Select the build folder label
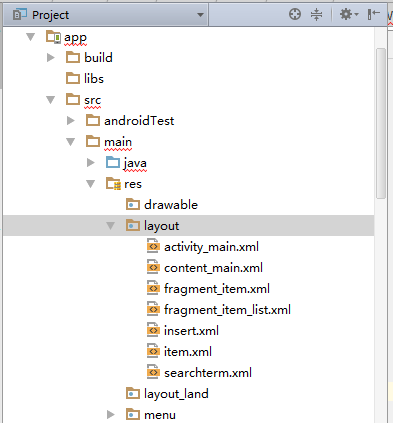This screenshot has width=393, height=423. click(98, 58)
